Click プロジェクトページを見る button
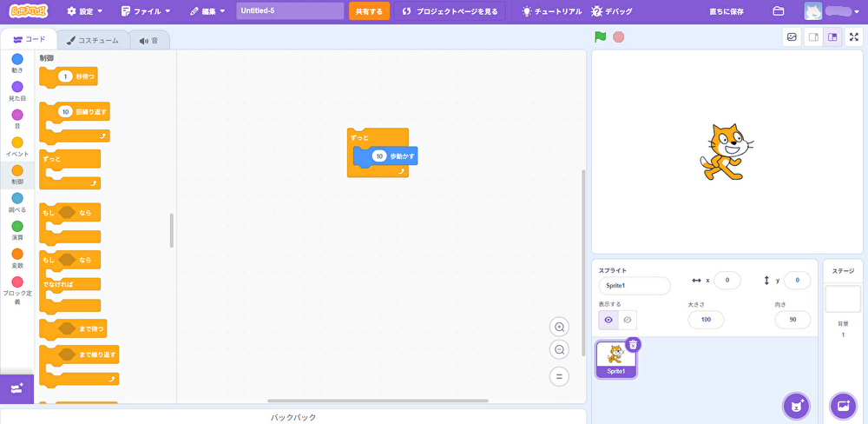Viewport: 868px width, 424px height. (x=450, y=11)
